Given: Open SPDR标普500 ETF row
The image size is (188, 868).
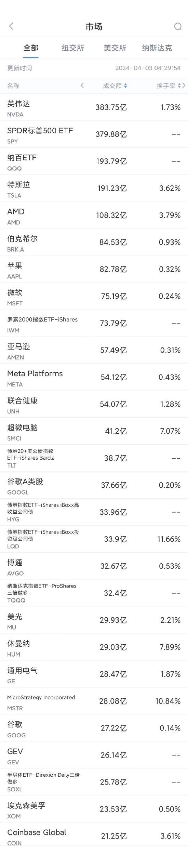Looking at the screenshot, I should pos(94,134).
